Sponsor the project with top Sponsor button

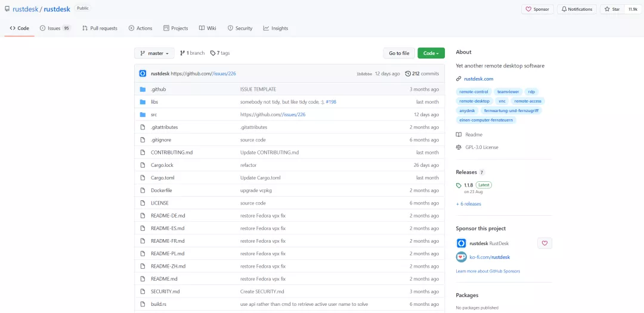(x=538, y=9)
